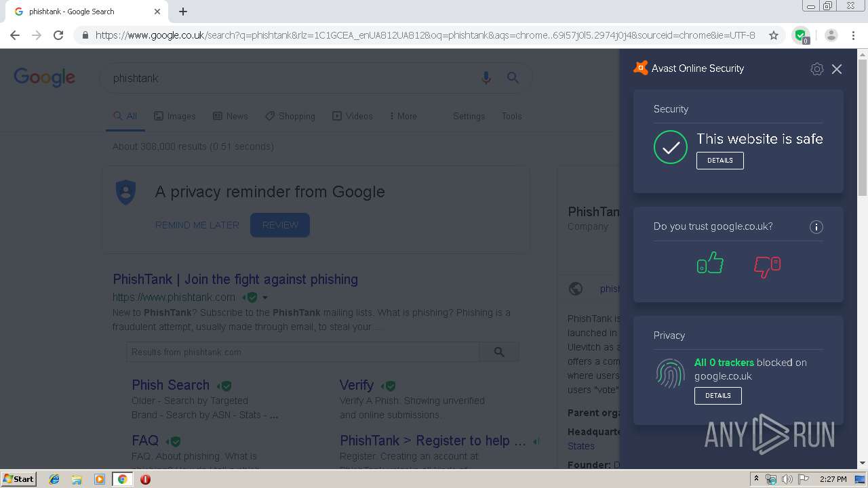868x488 pixels.
Task: Open Security DETAILS button
Action: click(x=720, y=161)
